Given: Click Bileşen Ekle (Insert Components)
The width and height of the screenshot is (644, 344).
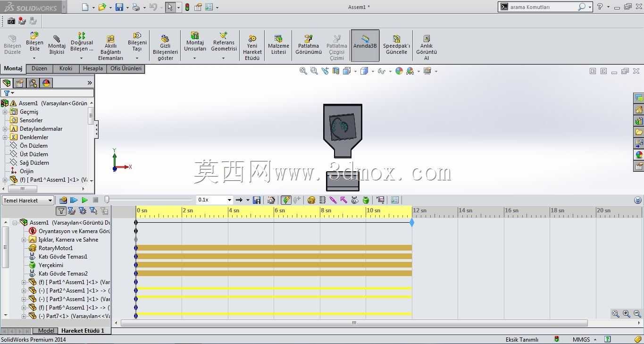Looking at the screenshot, I should pos(34,42).
